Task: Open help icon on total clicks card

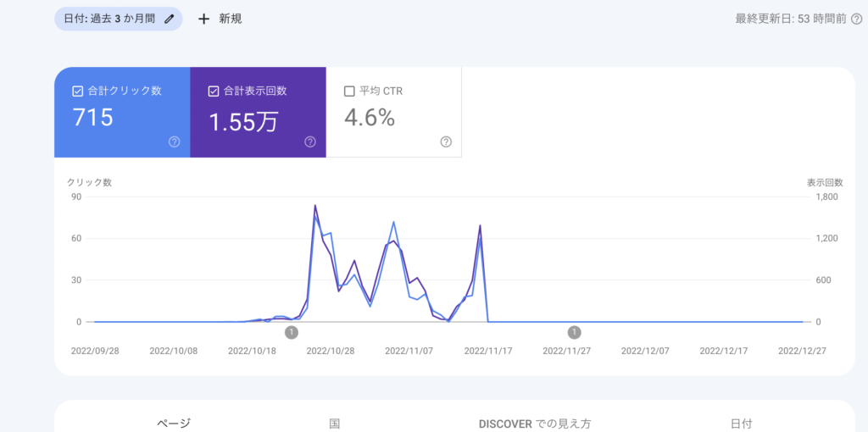Action: pyautogui.click(x=175, y=142)
